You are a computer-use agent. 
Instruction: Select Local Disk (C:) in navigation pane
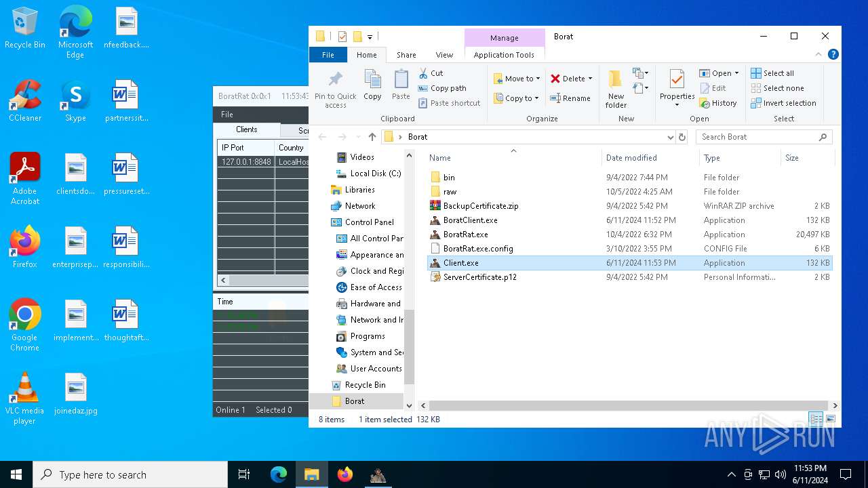[x=376, y=174]
